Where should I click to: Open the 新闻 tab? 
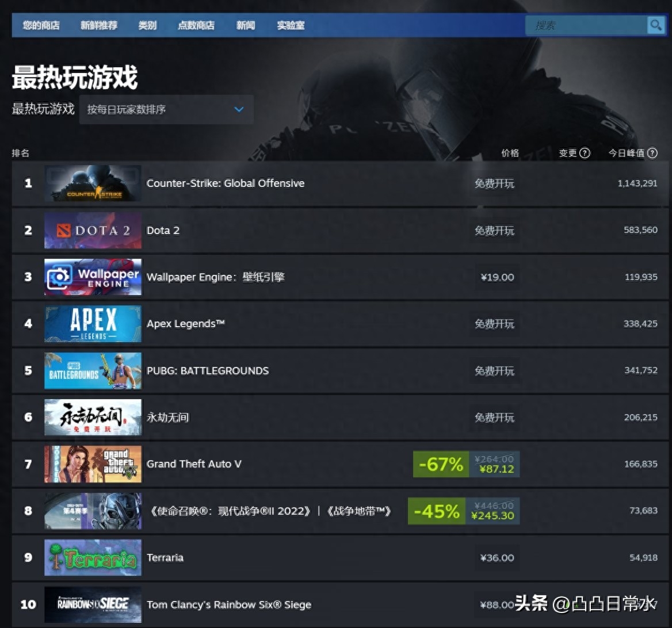pyautogui.click(x=246, y=25)
